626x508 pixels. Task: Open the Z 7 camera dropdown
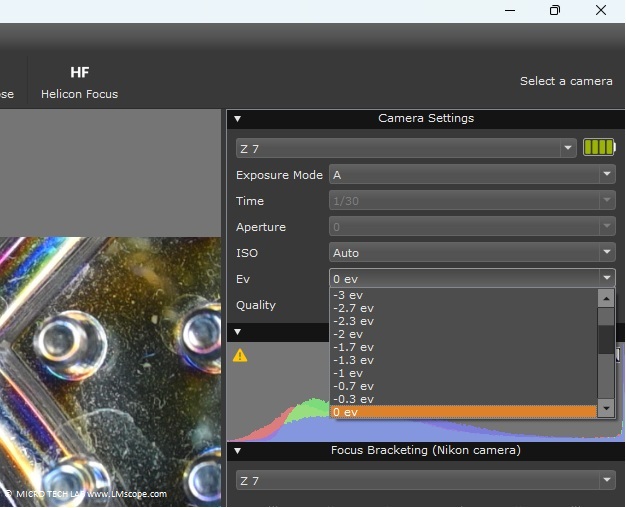pyautogui.click(x=405, y=149)
